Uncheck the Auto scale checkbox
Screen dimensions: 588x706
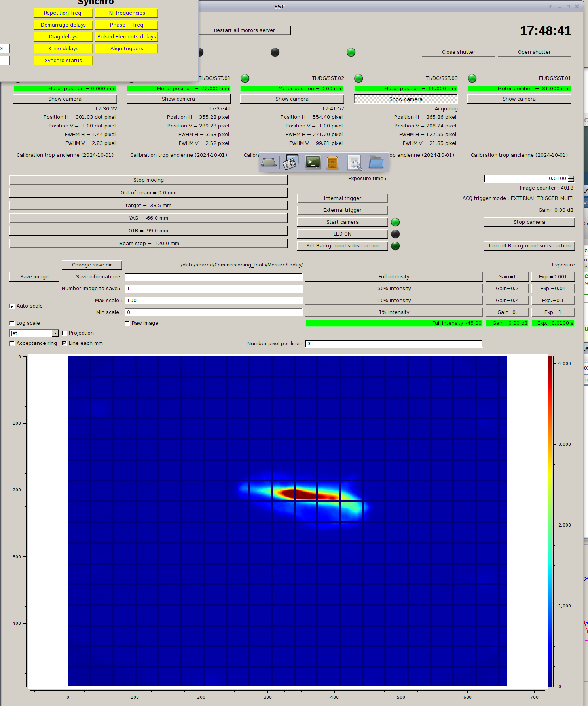click(12, 306)
